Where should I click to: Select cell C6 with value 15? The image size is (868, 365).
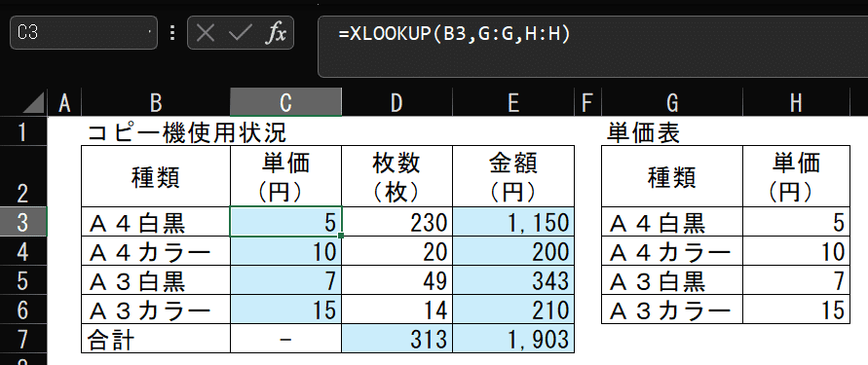tap(285, 310)
